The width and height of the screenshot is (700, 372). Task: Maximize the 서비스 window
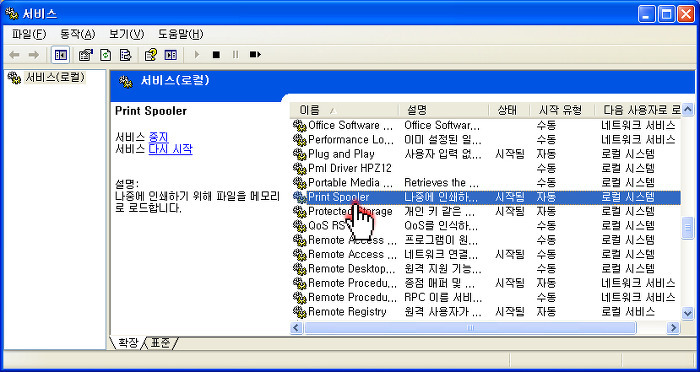666,14
